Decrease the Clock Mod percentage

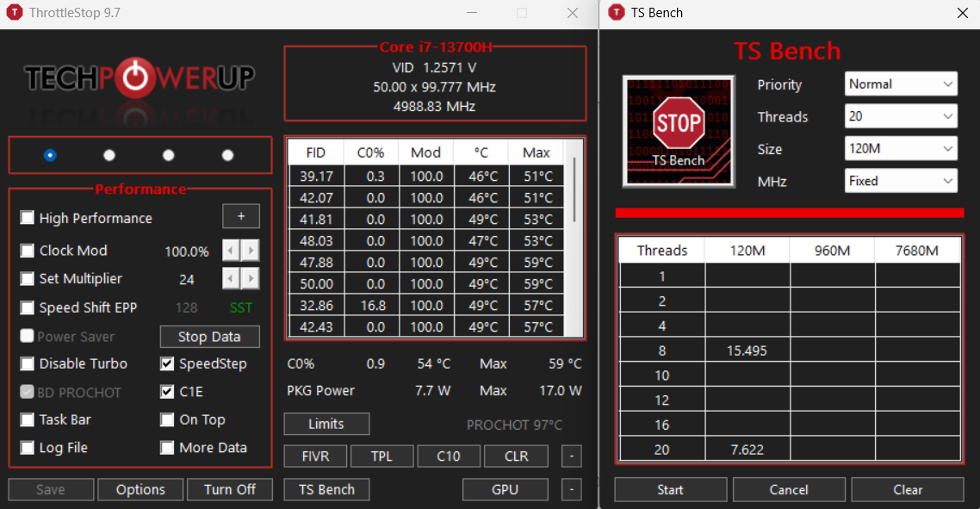point(232,251)
